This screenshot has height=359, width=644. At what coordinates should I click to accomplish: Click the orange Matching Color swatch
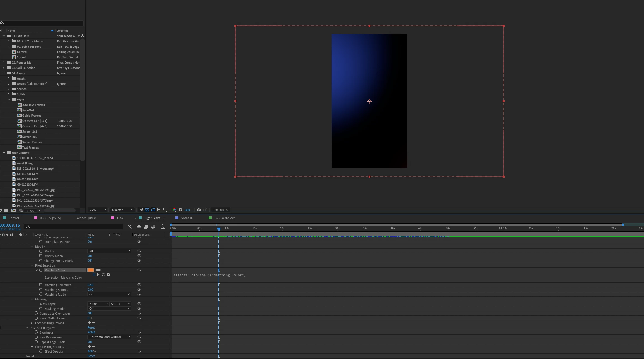coord(91,270)
